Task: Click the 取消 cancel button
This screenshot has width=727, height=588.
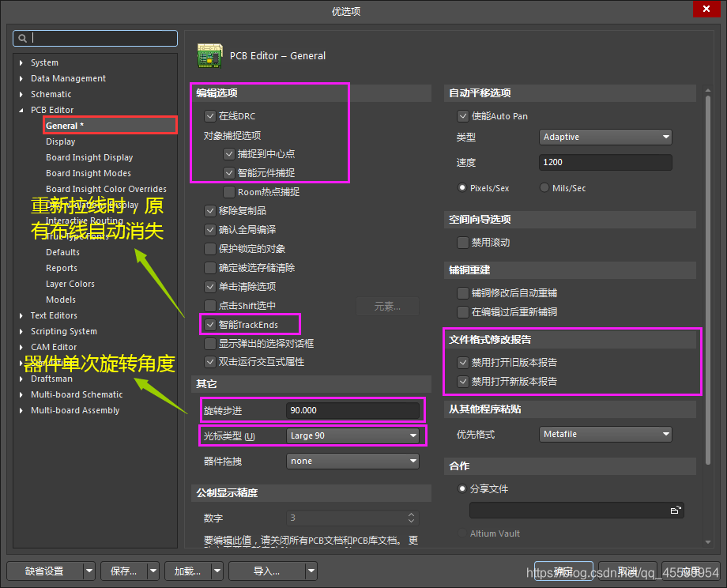Action: [627, 571]
